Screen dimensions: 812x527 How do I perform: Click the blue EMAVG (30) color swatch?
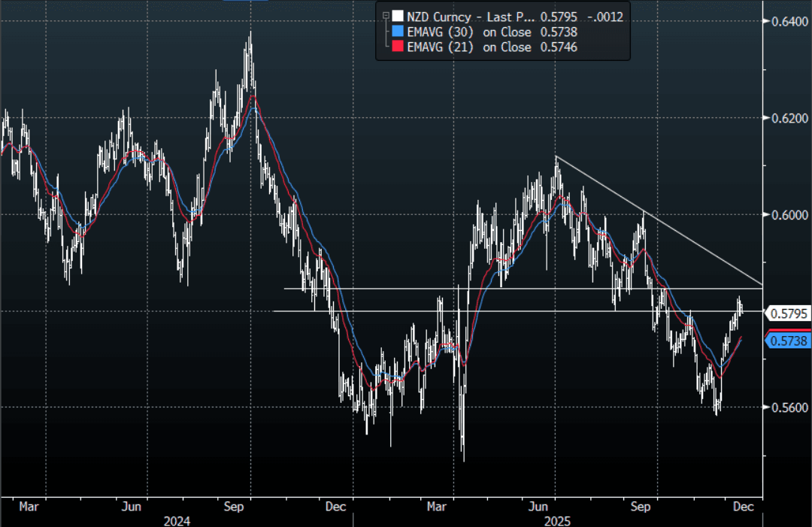(398, 32)
